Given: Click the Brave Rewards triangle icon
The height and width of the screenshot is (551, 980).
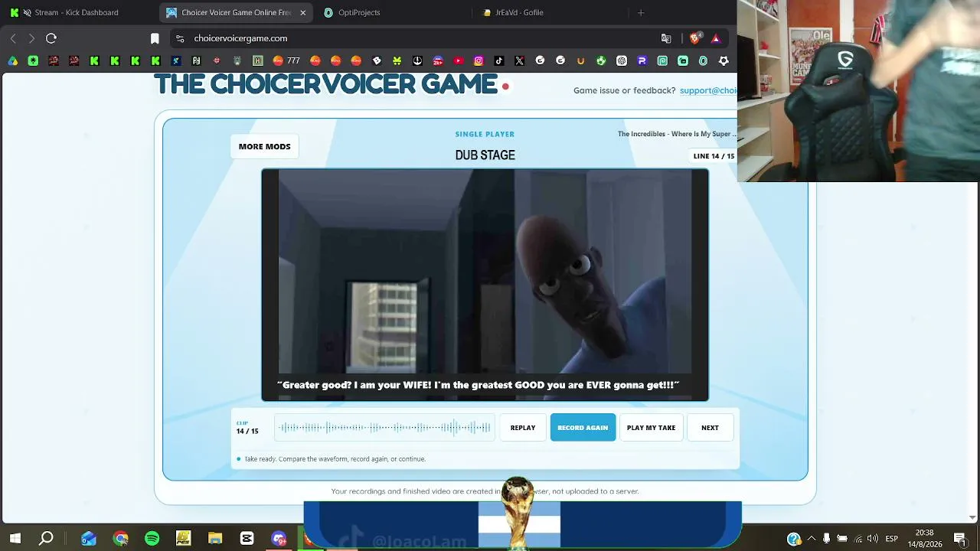Looking at the screenshot, I should click(716, 38).
